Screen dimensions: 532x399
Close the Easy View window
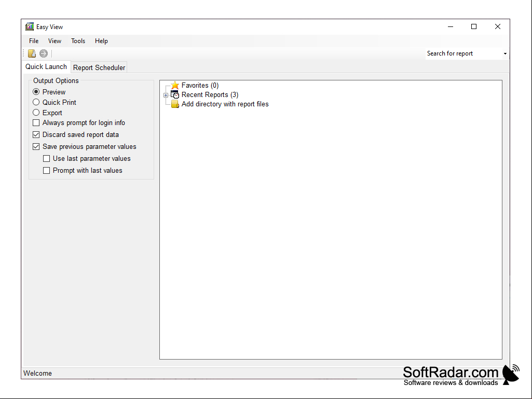click(x=498, y=26)
